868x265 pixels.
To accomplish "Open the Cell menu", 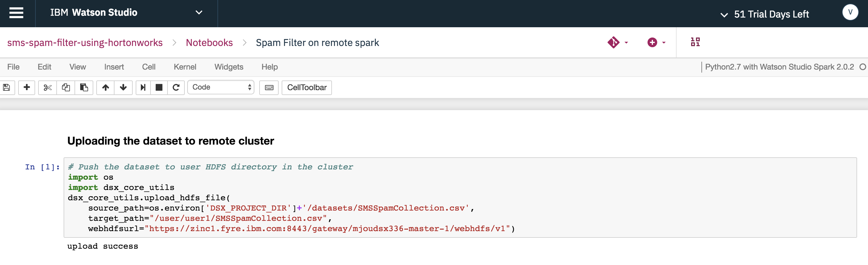I will coord(149,67).
